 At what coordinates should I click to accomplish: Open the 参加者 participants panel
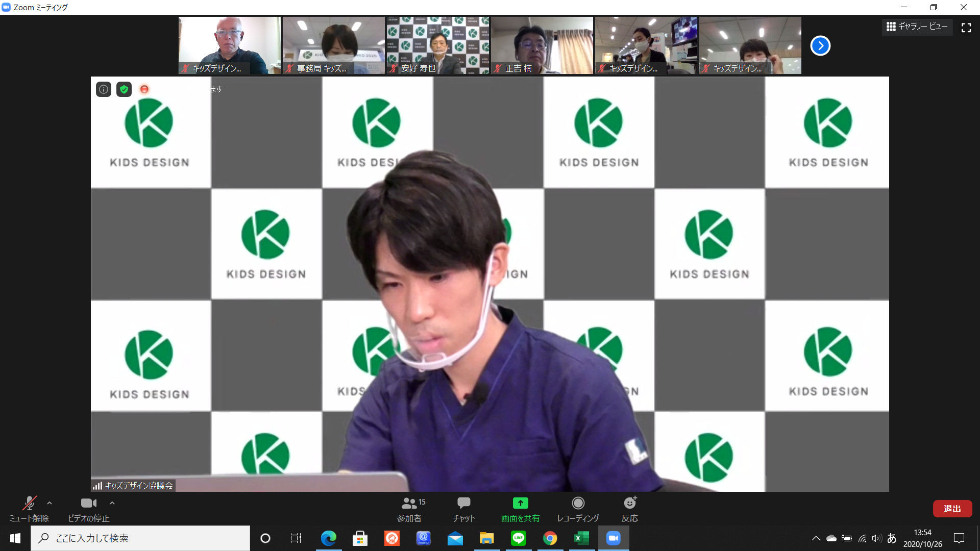coord(410,509)
